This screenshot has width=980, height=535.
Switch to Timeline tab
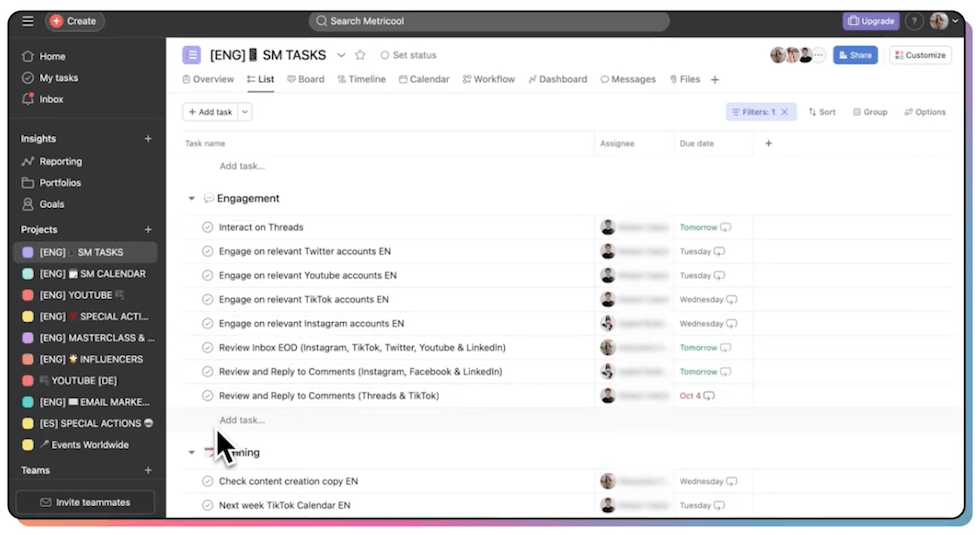pos(361,79)
